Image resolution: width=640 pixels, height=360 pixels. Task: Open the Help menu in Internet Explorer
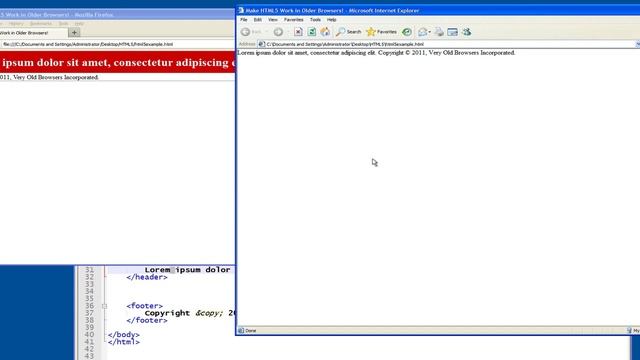(331, 20)
